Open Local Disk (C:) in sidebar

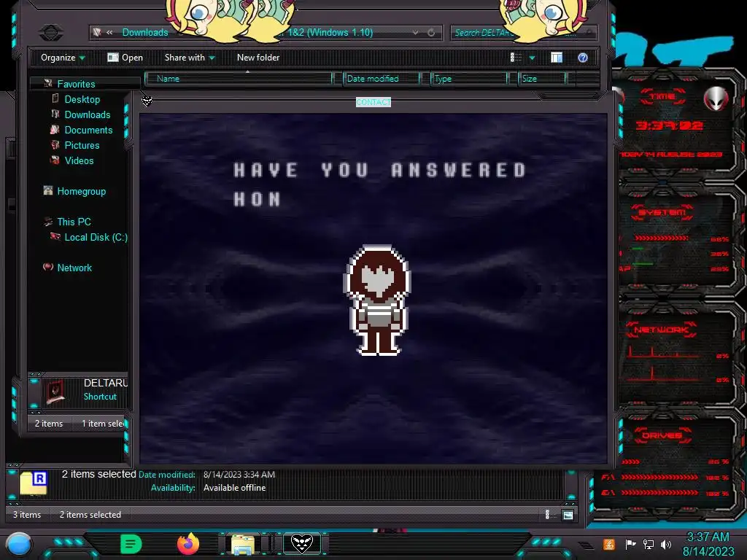click(96, 237)
